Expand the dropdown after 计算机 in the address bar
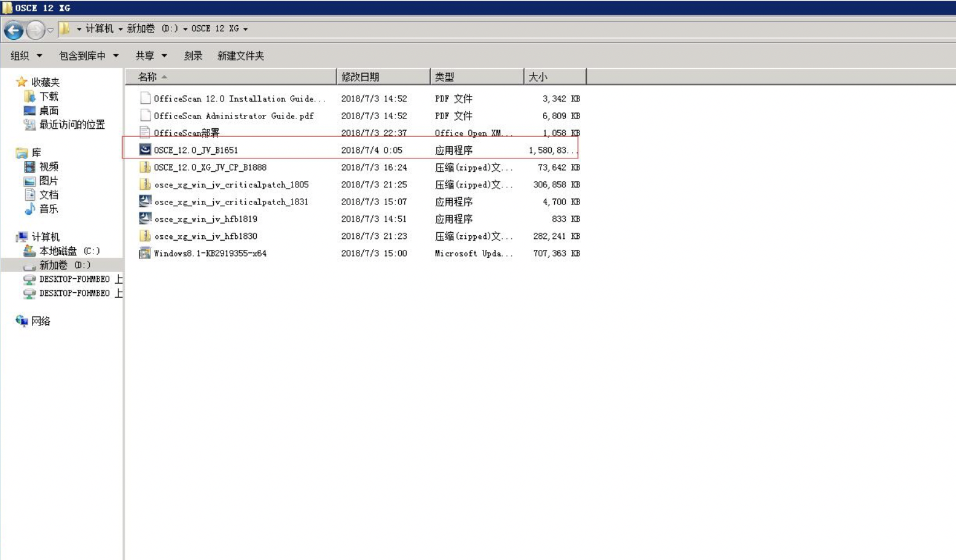 (x=120, y=29)
